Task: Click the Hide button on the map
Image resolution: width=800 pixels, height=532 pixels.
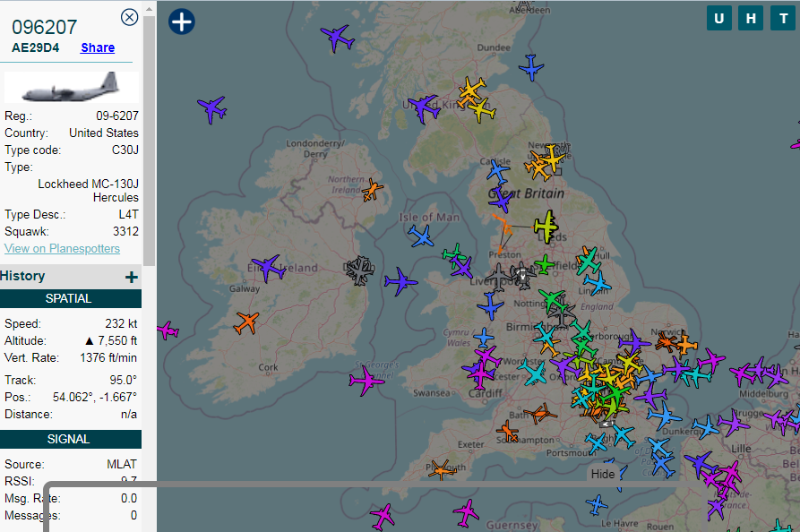Action: [603, 474]
